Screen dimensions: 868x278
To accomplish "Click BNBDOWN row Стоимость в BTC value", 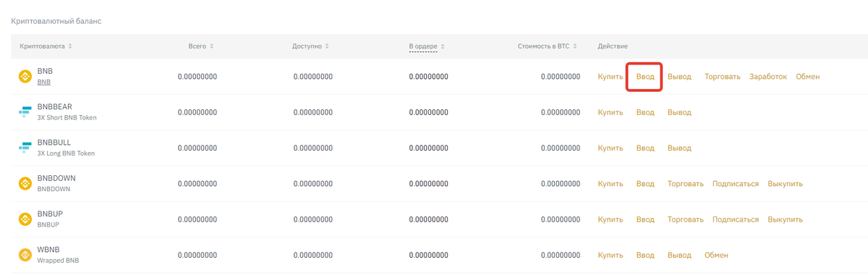I will click(x=561, y=183).
